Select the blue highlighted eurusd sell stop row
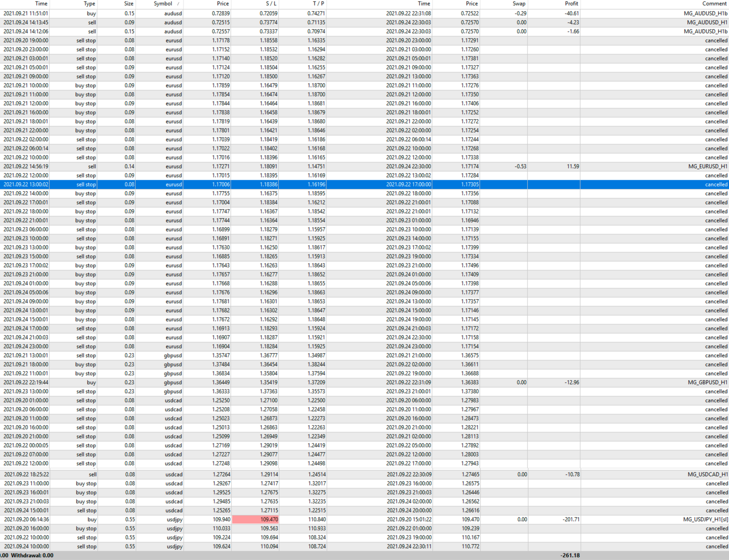This screenshot has width=729, height=560. [x=173, y=184]
